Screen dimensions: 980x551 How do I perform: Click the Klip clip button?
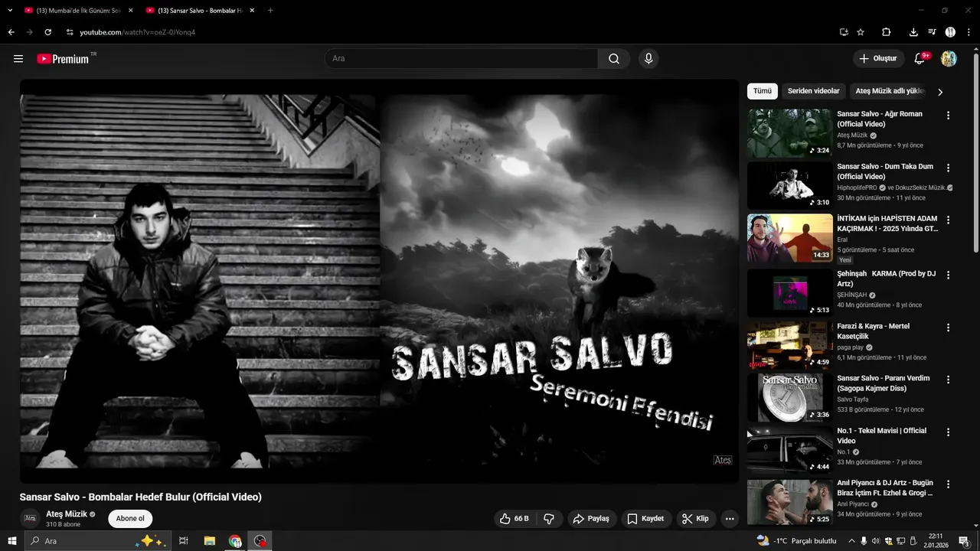click(x=696, y=519)
